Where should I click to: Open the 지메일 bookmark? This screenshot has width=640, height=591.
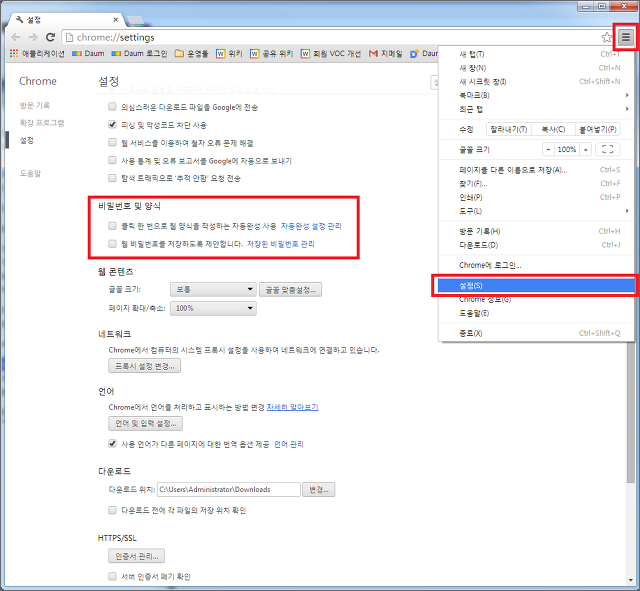tap(386, 53)
